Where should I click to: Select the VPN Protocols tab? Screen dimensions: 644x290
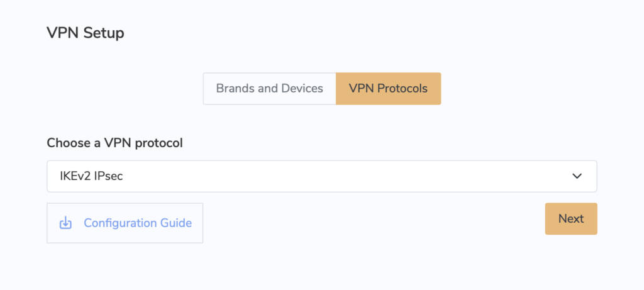pyautogui.click(x=388, y=89)
